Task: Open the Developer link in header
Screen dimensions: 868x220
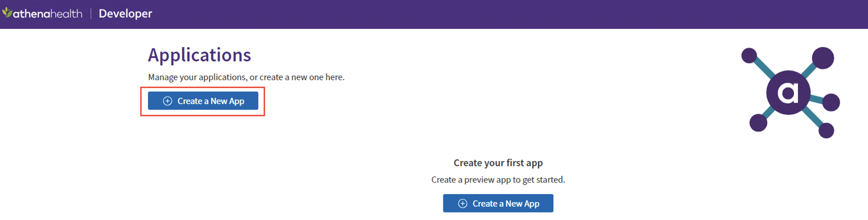Action: click(125, 13)
